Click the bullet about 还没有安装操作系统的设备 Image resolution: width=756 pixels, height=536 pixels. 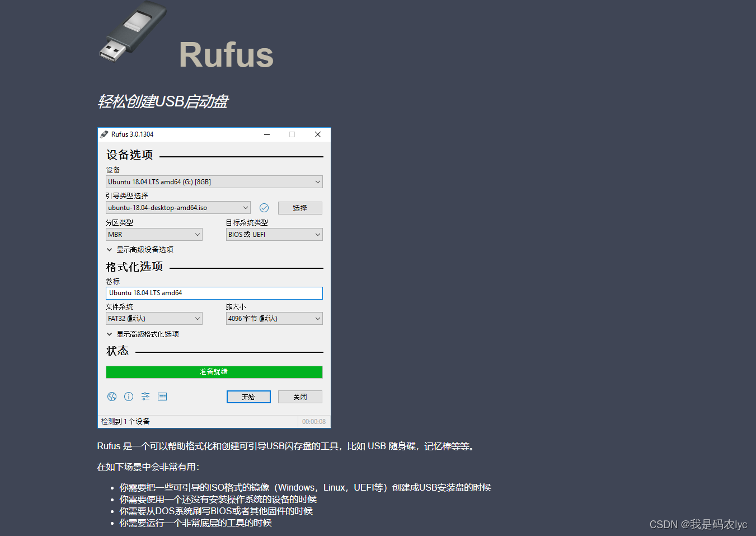click(x=218, y=500)
